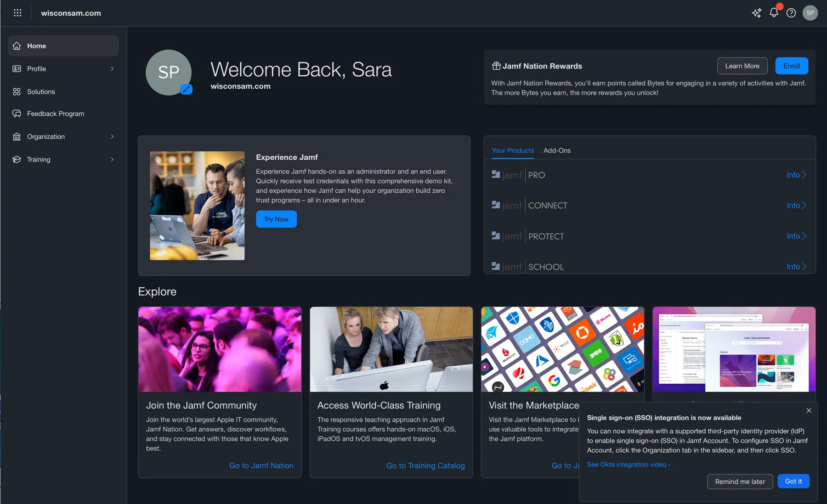Click Access World-Class Training heading

379,405
